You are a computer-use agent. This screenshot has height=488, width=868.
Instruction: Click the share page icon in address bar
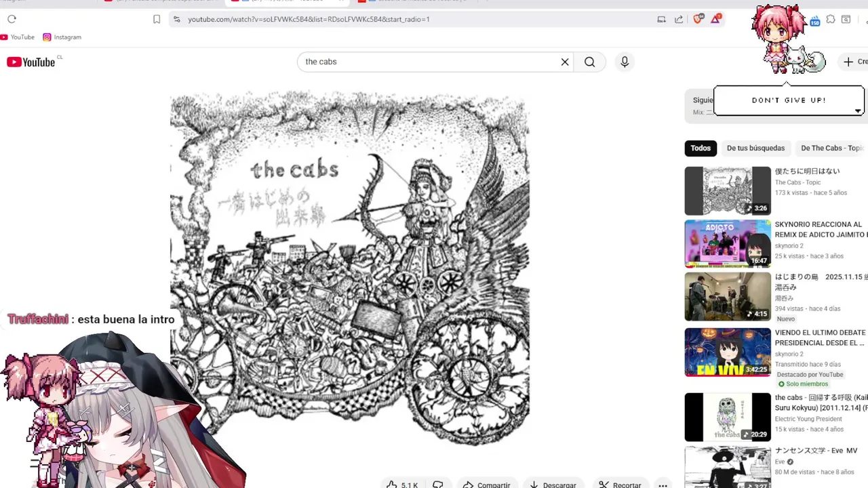679,19
